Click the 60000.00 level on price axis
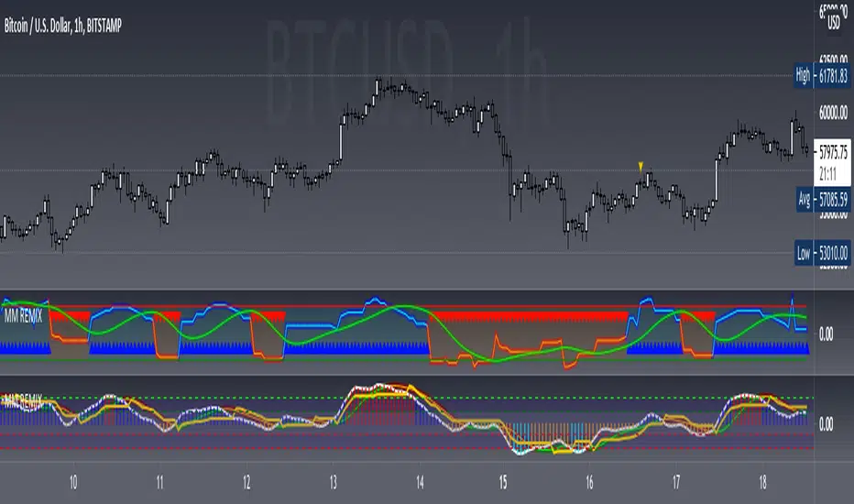 (x=832, y=114)
